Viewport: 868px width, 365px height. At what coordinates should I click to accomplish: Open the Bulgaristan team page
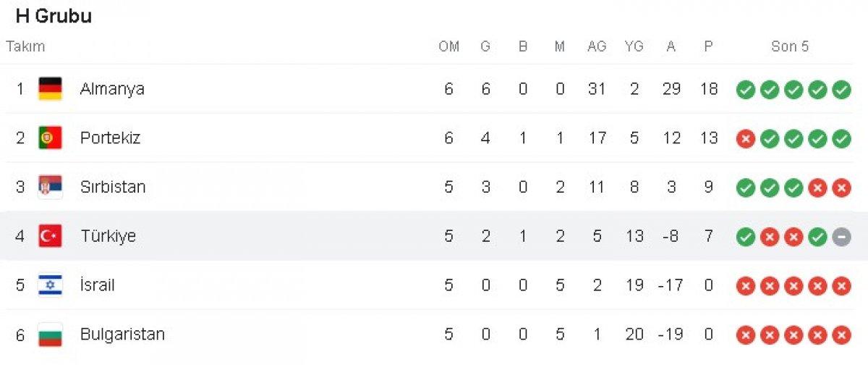coord(122,335)
